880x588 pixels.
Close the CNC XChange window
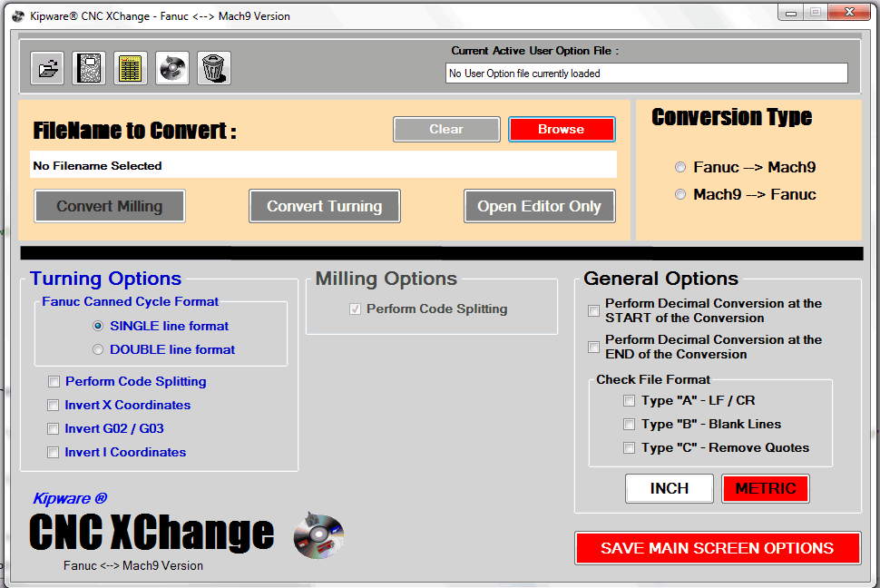848,13
